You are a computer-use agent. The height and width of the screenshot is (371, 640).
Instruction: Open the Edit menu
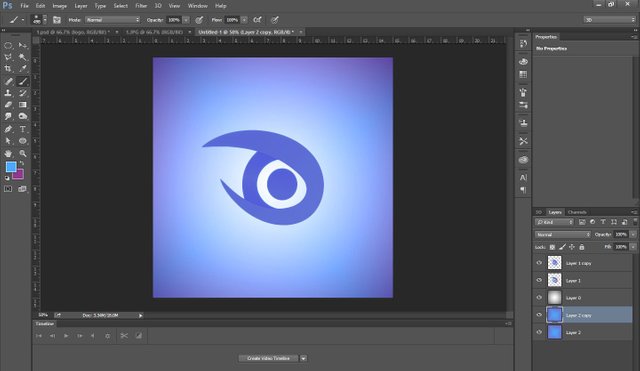click(x=40, y=6)
